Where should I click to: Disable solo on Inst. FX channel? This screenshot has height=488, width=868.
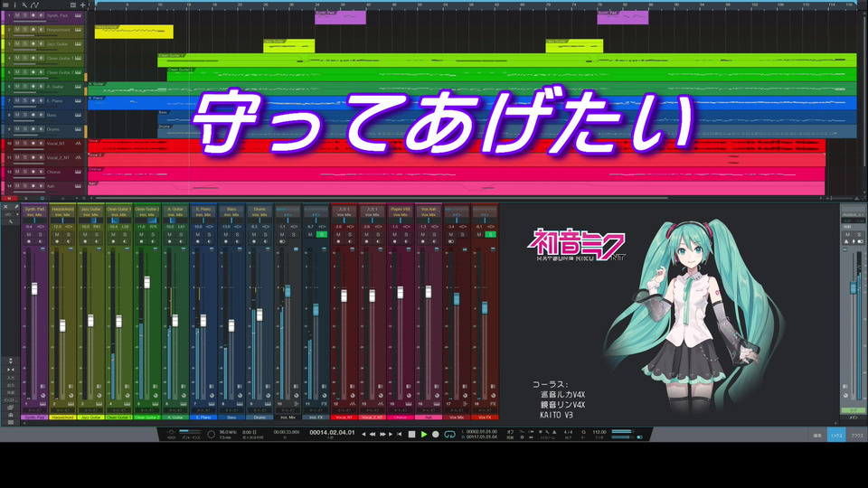[x=322, y=235]
